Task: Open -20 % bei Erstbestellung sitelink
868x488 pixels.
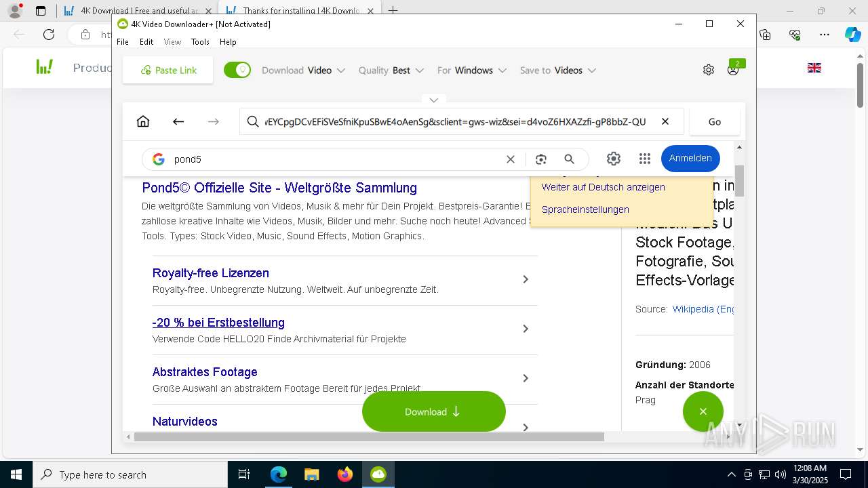Action: tap(218, 323)
